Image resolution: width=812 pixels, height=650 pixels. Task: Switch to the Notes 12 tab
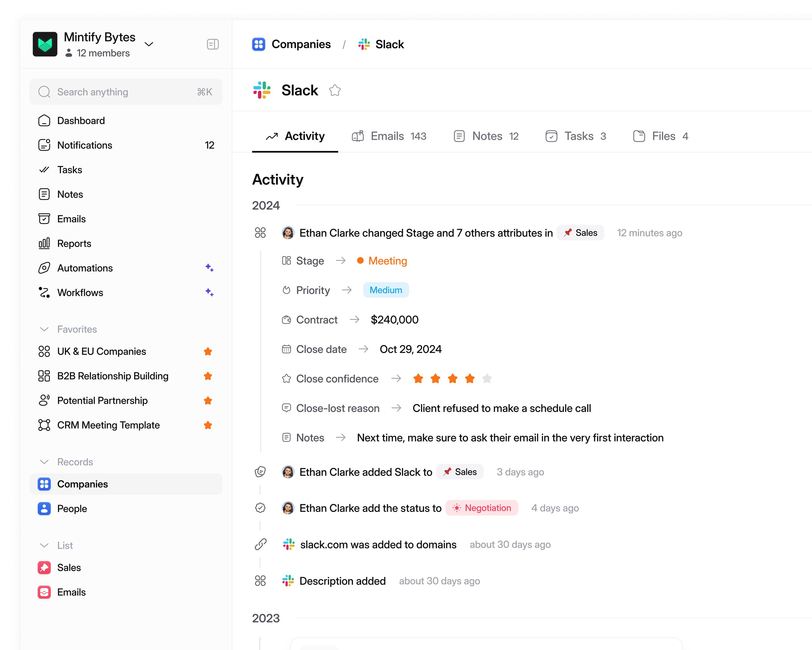486,136
